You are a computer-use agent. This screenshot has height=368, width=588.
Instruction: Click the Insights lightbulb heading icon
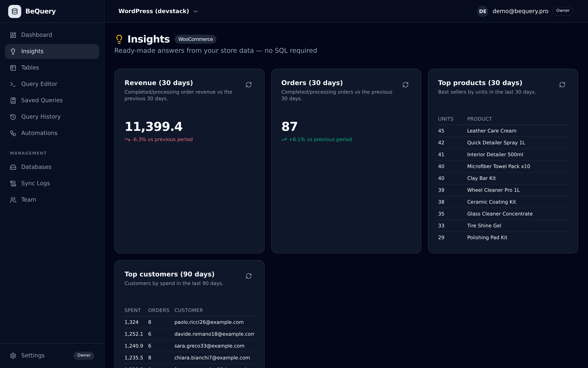coord(119,39)
